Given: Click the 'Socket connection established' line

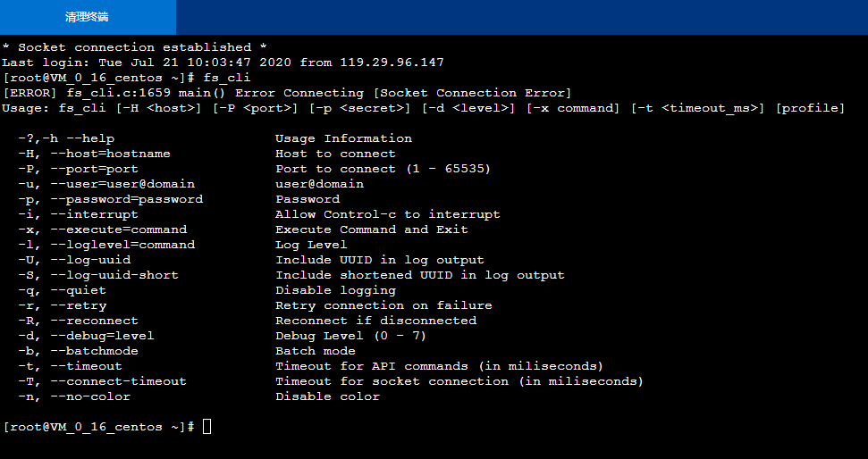Looking at the screenshot, I should click(134, 47).
